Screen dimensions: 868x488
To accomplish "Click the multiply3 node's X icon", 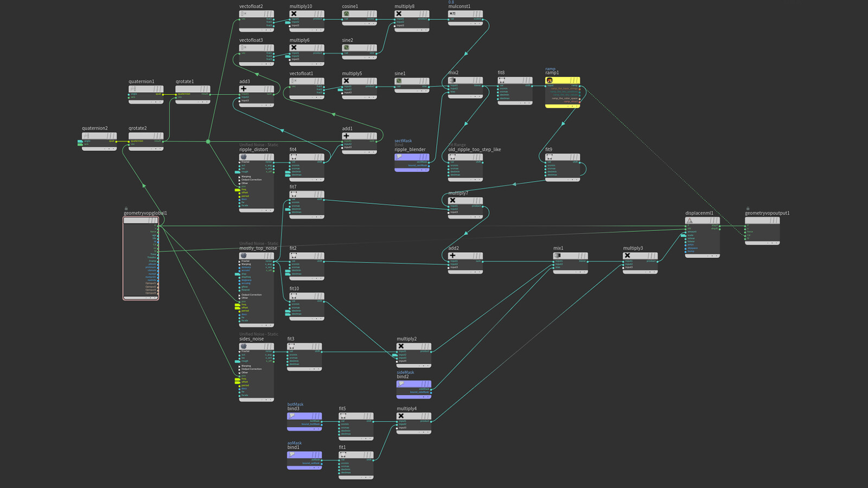I will 627,255.
